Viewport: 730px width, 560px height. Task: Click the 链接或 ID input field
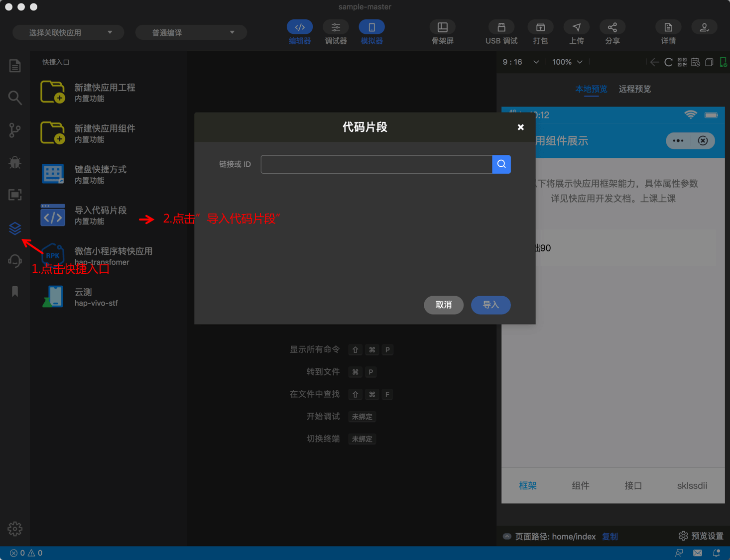[x=376, y=164]
